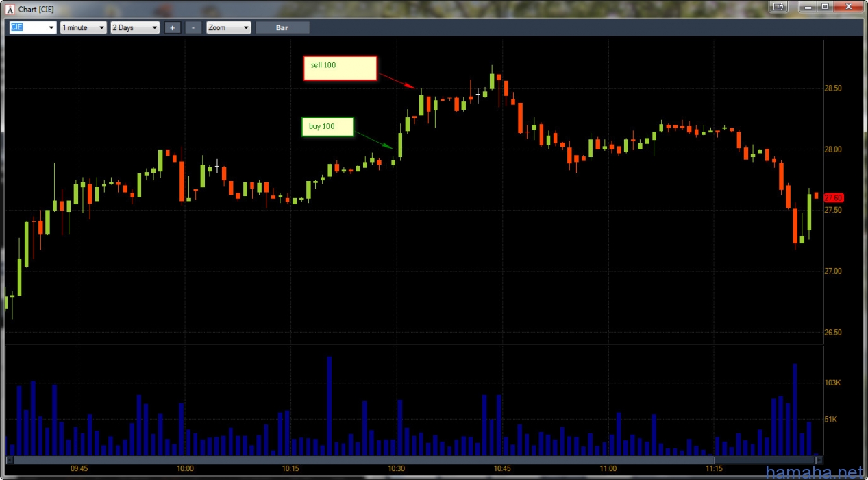Click the 11:00 time axis label
Screen dimensions: 868x480
(608, 469)
